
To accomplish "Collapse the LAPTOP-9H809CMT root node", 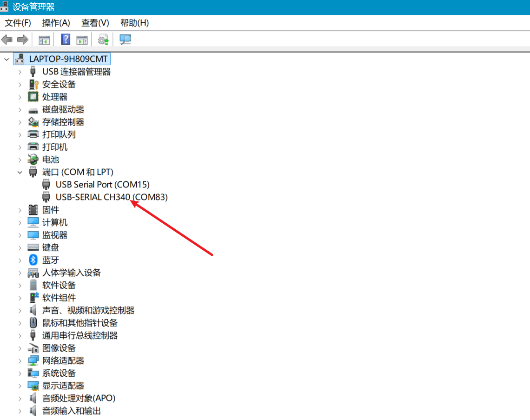I will click(x=7, y=60).
